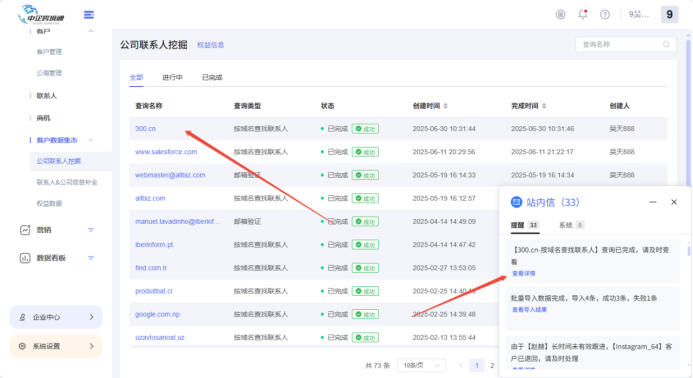Collapse the 客户 menu chevron
This screenshot has width=693, height=378.
click(91, 31)
